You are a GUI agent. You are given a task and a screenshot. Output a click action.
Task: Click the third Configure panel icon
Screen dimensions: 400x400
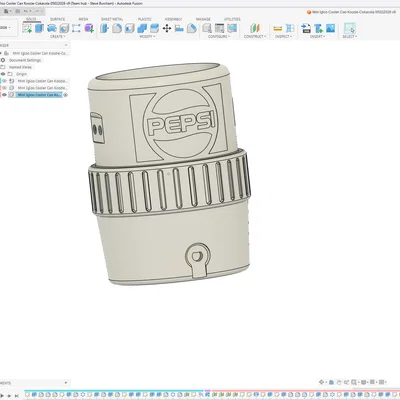(x=232, y=28)
